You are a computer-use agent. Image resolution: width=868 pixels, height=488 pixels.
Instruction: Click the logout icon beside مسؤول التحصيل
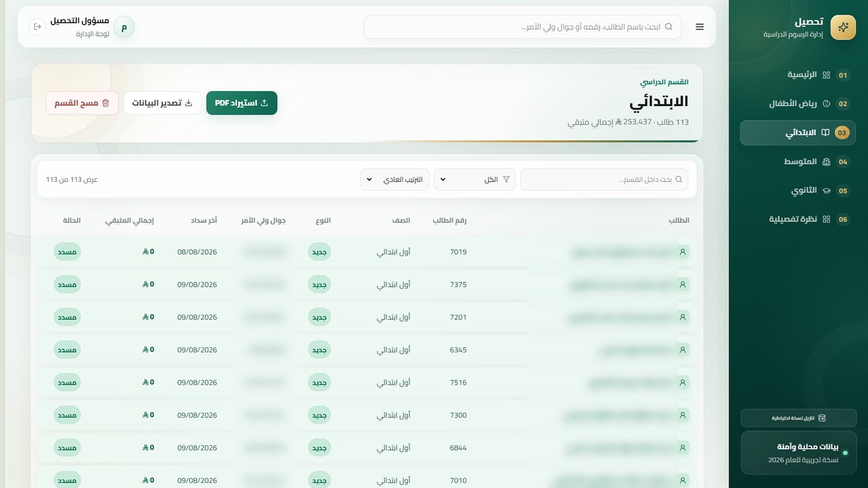37,27
